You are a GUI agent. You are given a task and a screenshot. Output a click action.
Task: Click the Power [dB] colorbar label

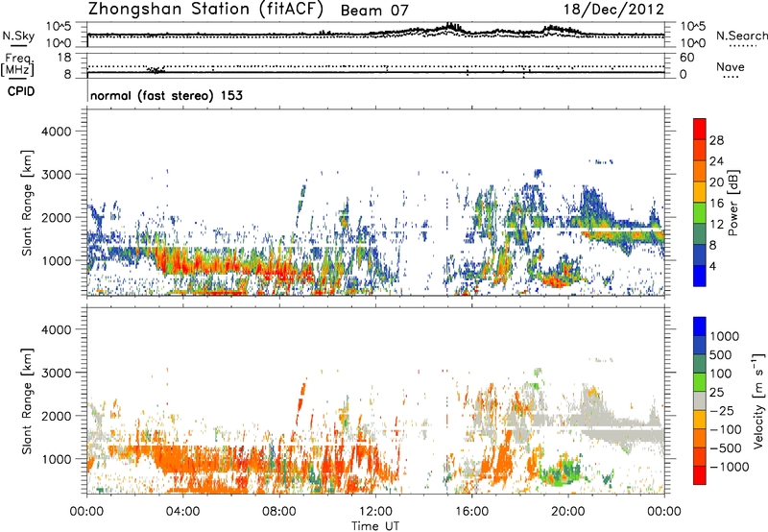[x=732, y=203]
